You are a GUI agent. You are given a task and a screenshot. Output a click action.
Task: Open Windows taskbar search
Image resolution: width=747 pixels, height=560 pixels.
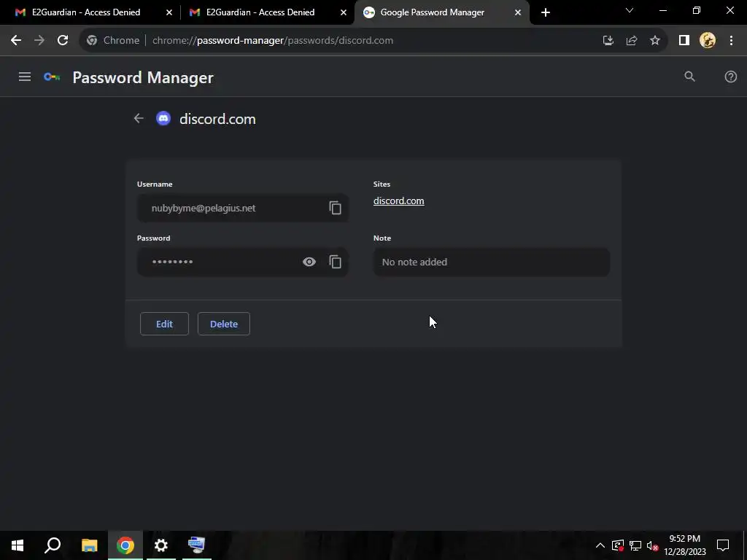pos(53,545)
